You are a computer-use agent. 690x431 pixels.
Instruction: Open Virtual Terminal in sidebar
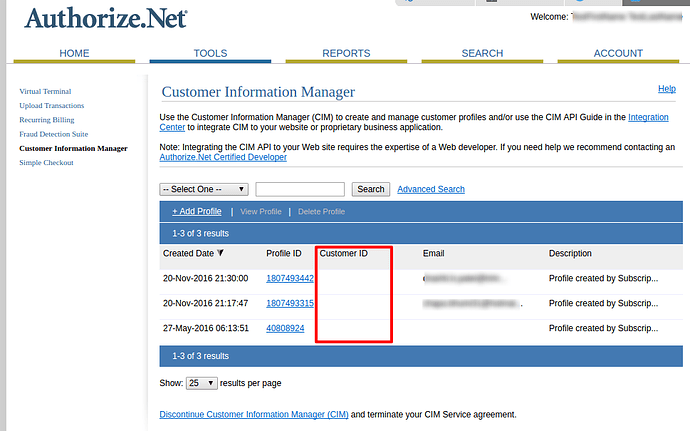click(45, 92)
